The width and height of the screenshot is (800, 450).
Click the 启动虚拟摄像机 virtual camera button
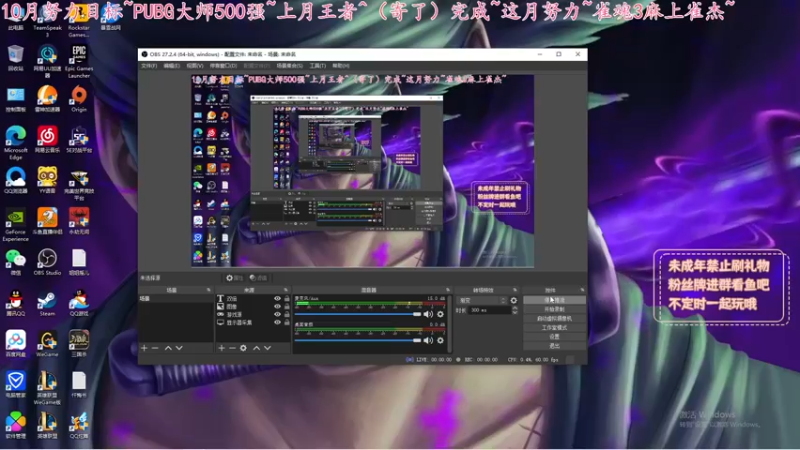(554, 318)
